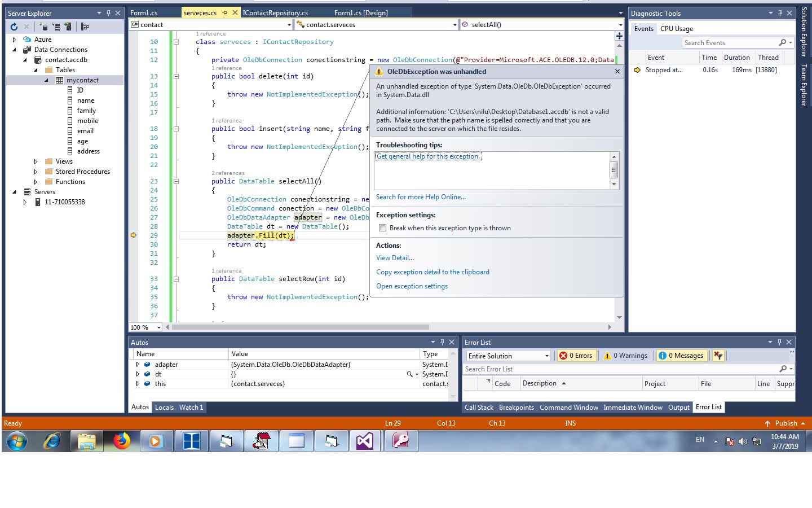Image resolution: width=812 pixels, height=508 pixels.
Task: Switch to the Form1.cs [Design] tab
Action: click(361, 12)
